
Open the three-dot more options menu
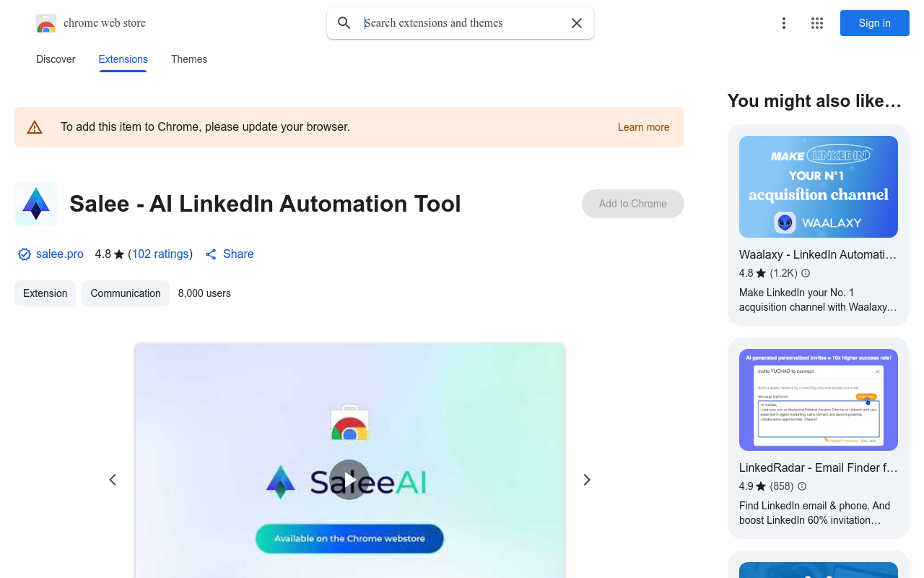[x=784, y=23]
